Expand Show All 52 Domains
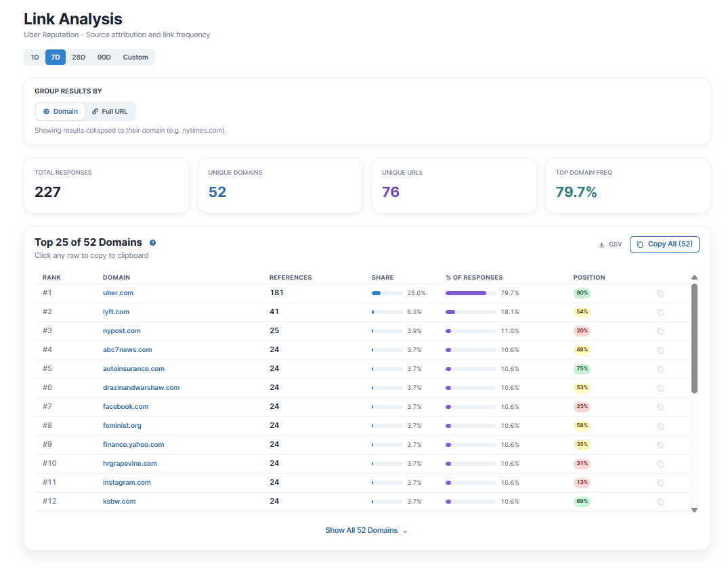 click(366, 530)
